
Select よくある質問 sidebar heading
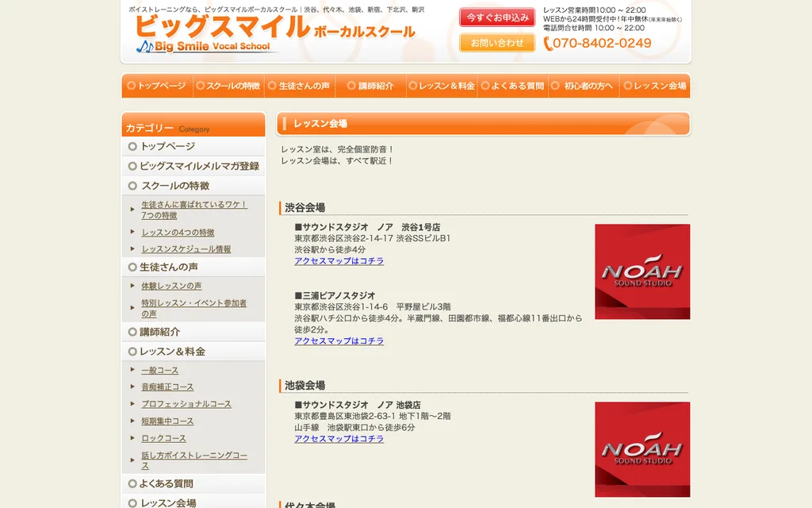coord(193,484)
